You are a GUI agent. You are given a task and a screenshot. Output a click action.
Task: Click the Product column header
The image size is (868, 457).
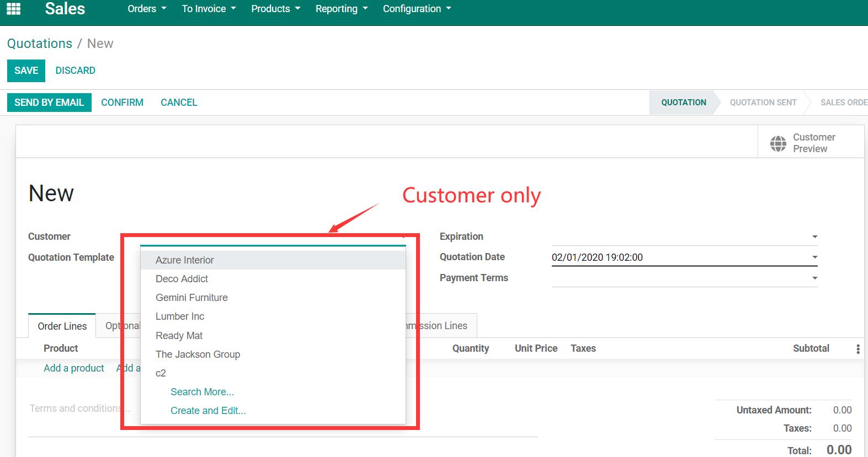(x=61, y=348)
